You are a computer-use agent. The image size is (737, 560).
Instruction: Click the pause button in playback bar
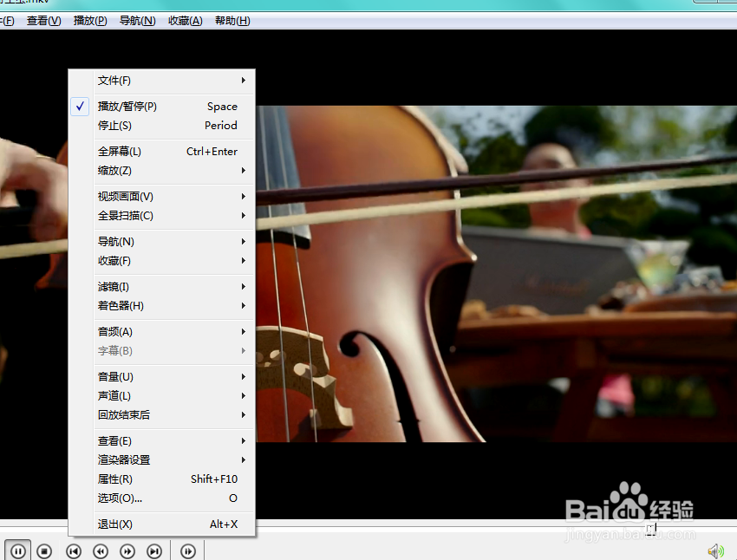[x=18, y=550]
